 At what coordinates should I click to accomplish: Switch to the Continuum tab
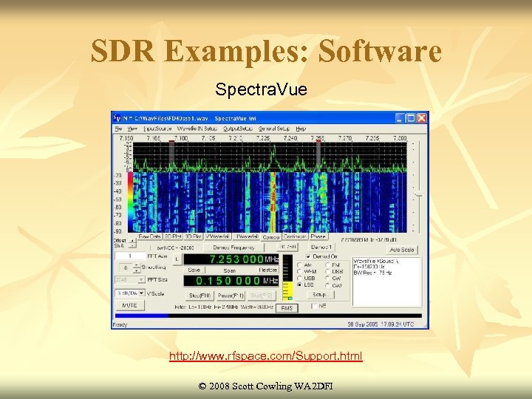pyautogui.click(x=295, y=236)
